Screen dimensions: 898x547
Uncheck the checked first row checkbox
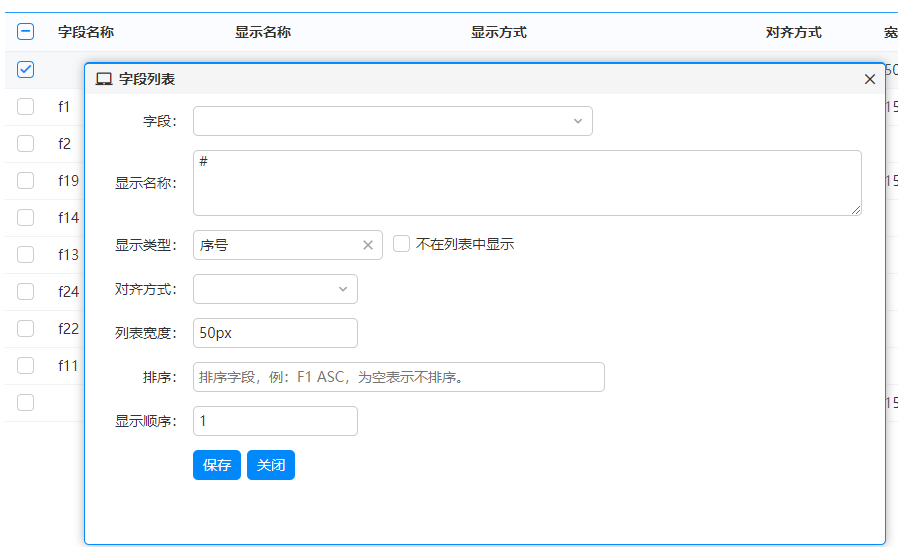(x=25, y=69)
